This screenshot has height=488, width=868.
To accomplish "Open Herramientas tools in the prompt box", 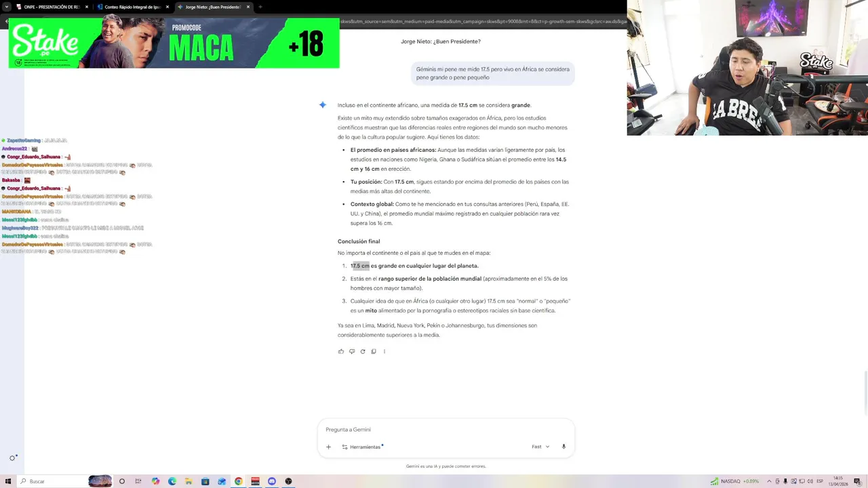I will (x=363, y=447).
